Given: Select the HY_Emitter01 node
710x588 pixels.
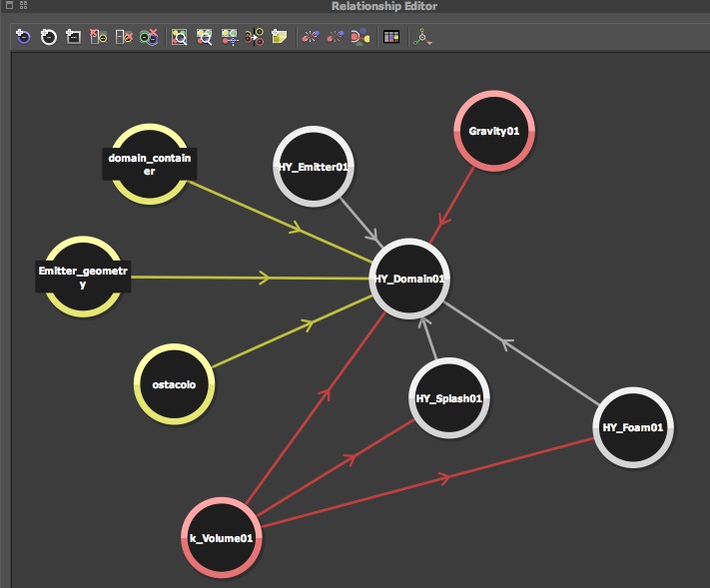Looking at the screenshot, I should click(x=314, y=167).
